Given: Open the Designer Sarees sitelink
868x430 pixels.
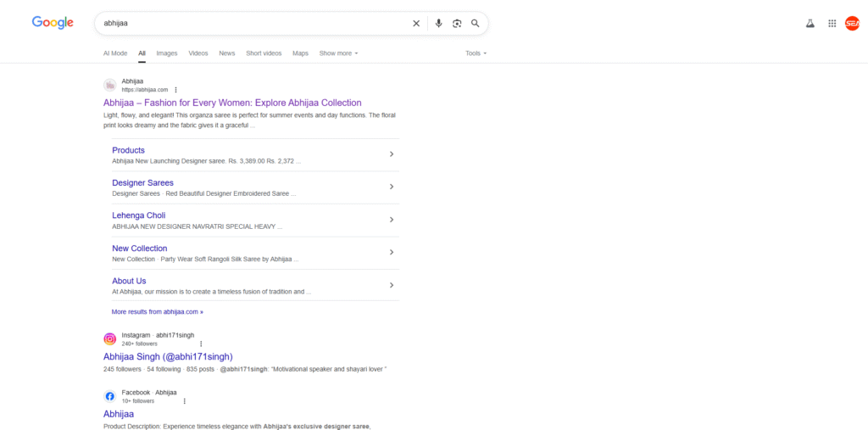Looking at the screenshot, I should pyautogui.click(x=142, y=183).
